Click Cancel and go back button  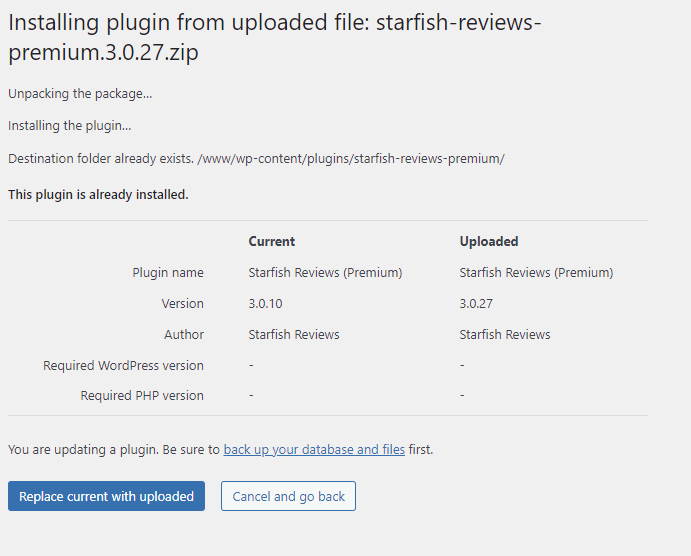coord(288,496)
